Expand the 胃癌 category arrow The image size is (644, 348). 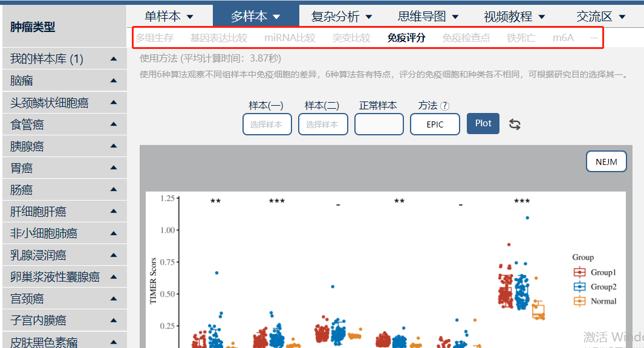coord(114,167)
